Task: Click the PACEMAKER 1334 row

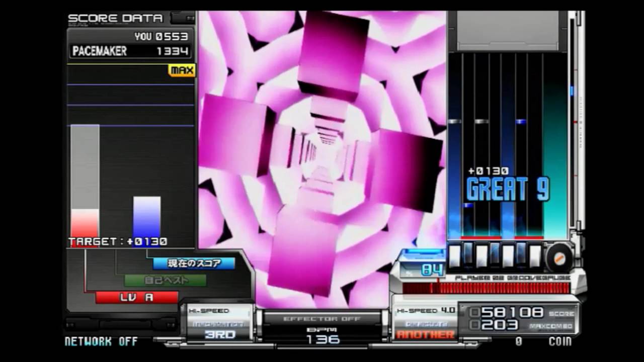Action: [131, 51]
